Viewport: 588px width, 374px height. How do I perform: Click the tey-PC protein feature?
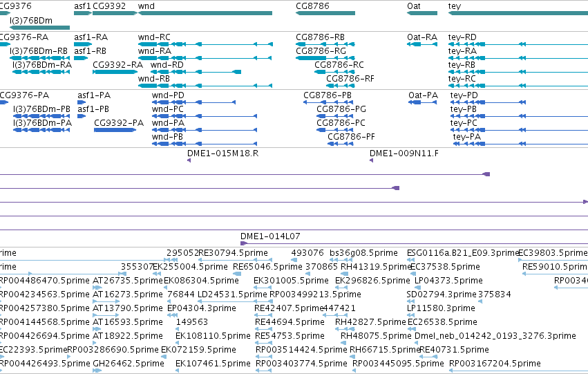[519, 130]
